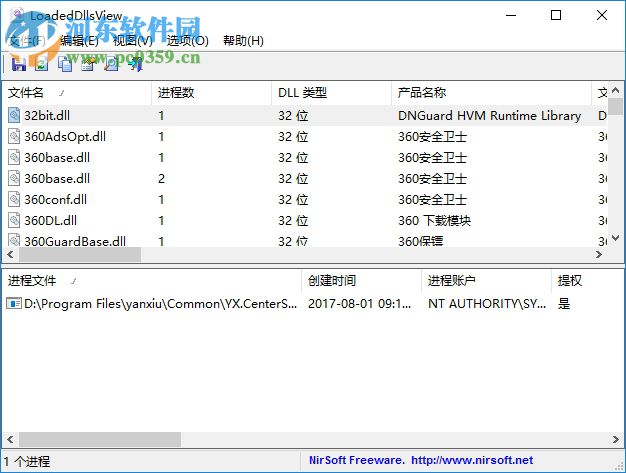Open the 视图(V) menu
The width and height of the screenshot is (626, 473).
133,40
